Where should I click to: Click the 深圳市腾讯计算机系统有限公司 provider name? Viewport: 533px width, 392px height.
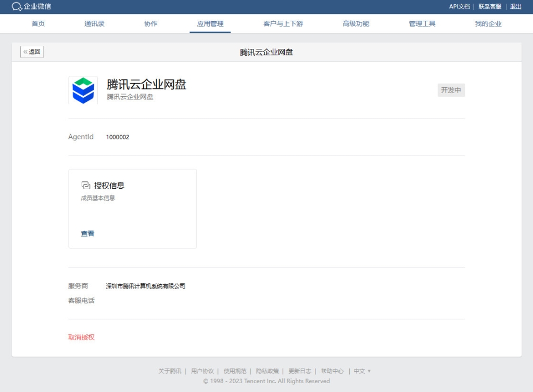[x=146, y=286]
